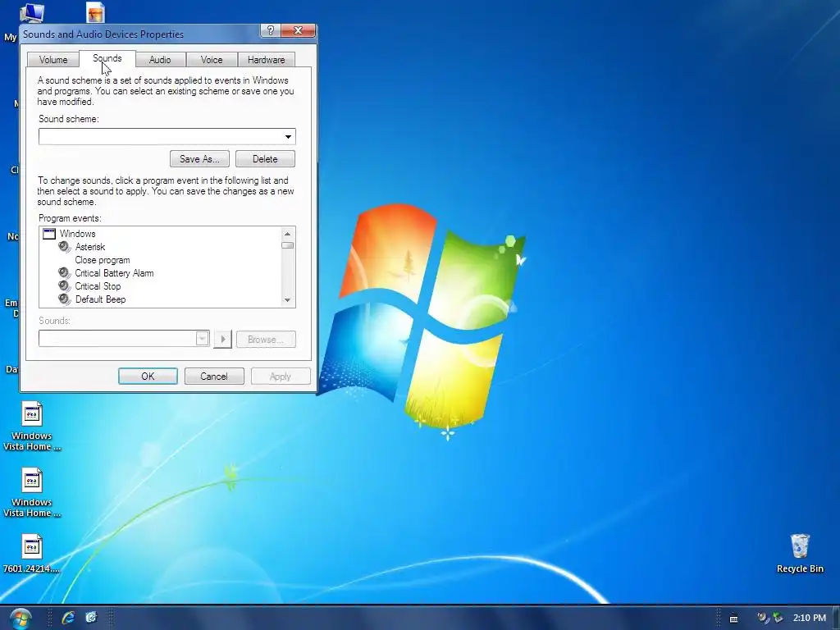Click the speaker icon beside Default Beep
Image resolution: width=840 pixels, height=630 pixels.
click(x=64, y=299)
